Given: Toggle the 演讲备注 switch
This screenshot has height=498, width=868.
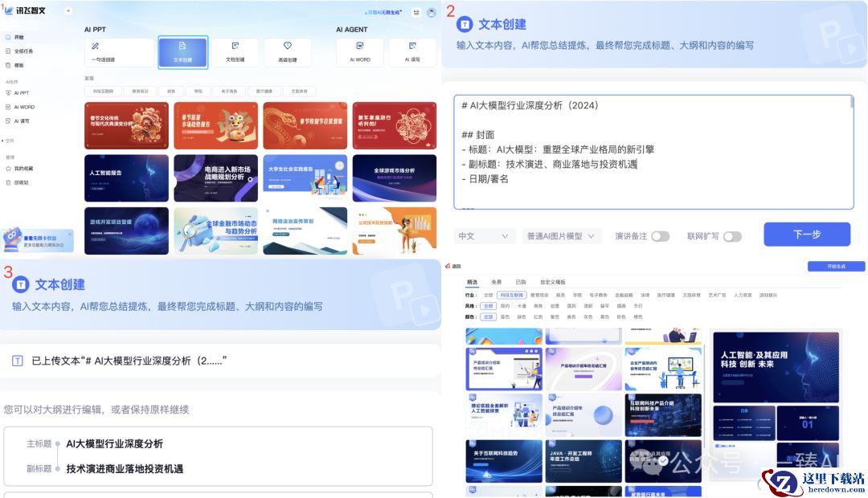Looking at the screenshot, I should pos(660,236).
